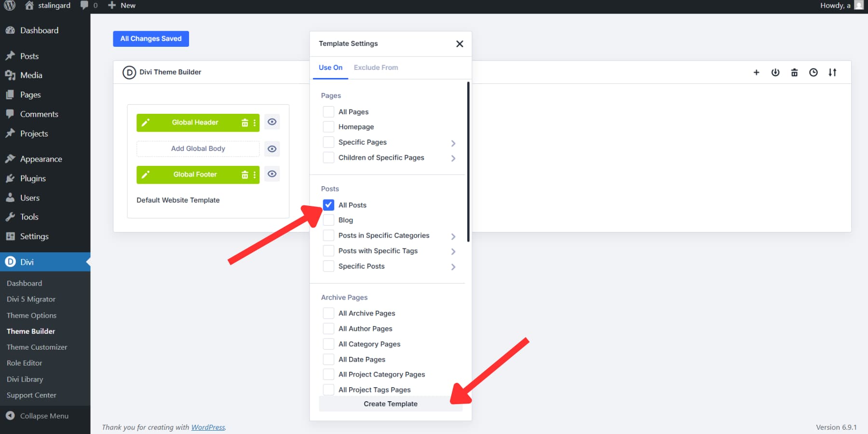Expand the Specific Pages selector
The height and width of the screenshot is (434, 868).
453,143
